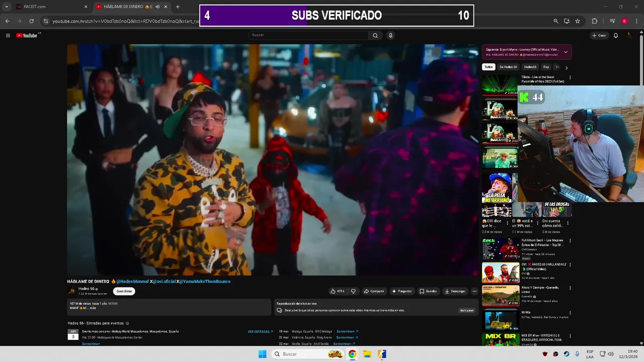Open more actions ellipsis beside Descargar
The image size is (644, 362).
click(474, 291)
